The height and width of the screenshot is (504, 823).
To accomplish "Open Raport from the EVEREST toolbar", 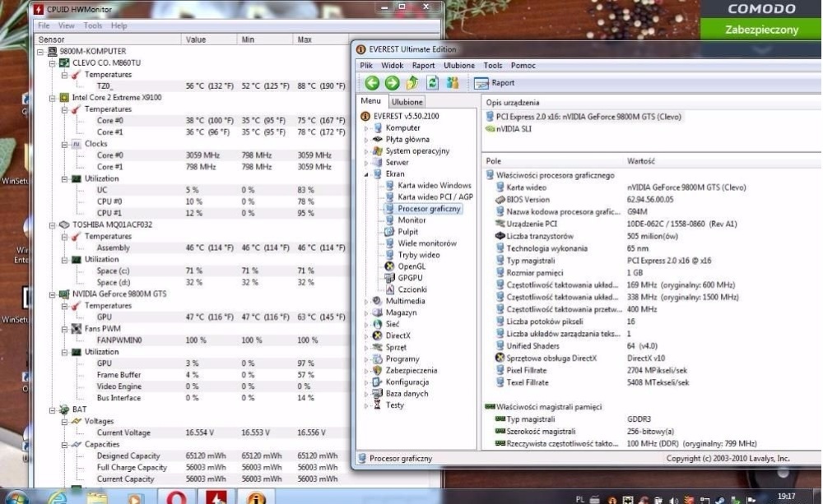I will pos(494,83).
